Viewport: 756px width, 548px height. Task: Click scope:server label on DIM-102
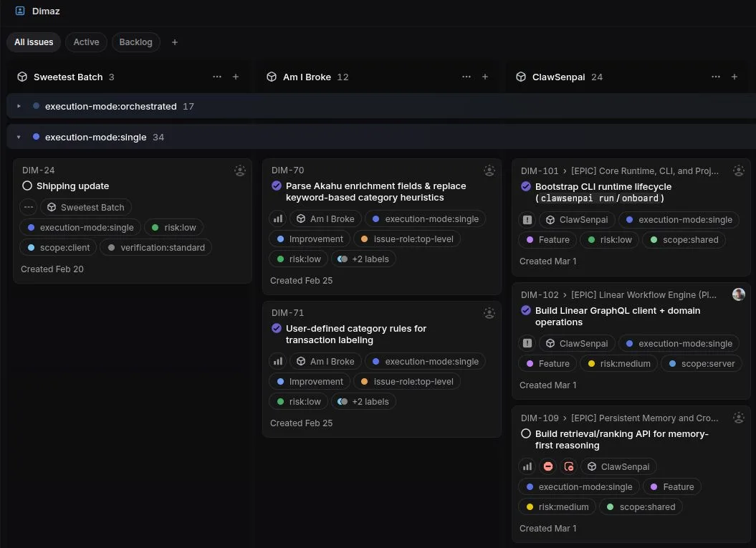tap(702, 364)
